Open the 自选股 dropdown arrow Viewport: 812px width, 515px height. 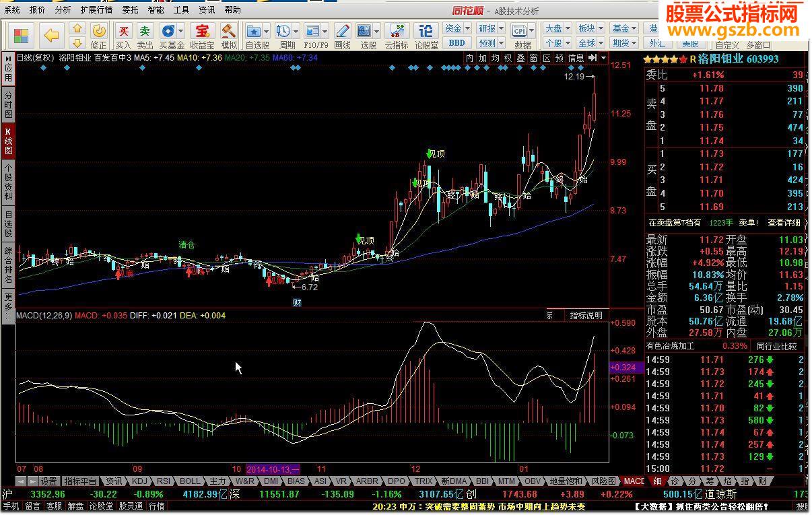coord(266,32)
